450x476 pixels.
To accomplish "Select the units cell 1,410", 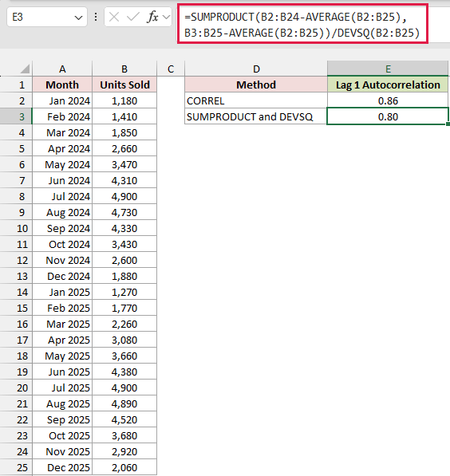I will click(124, 116).
